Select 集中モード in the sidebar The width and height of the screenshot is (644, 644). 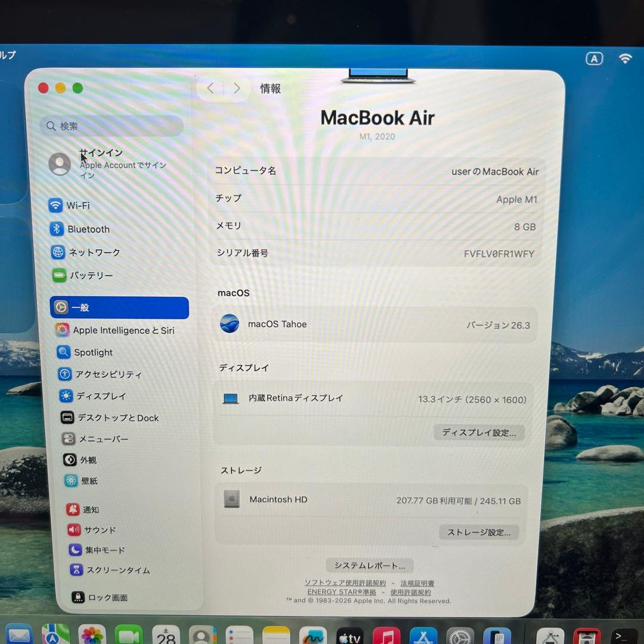(x=97, y=550)
